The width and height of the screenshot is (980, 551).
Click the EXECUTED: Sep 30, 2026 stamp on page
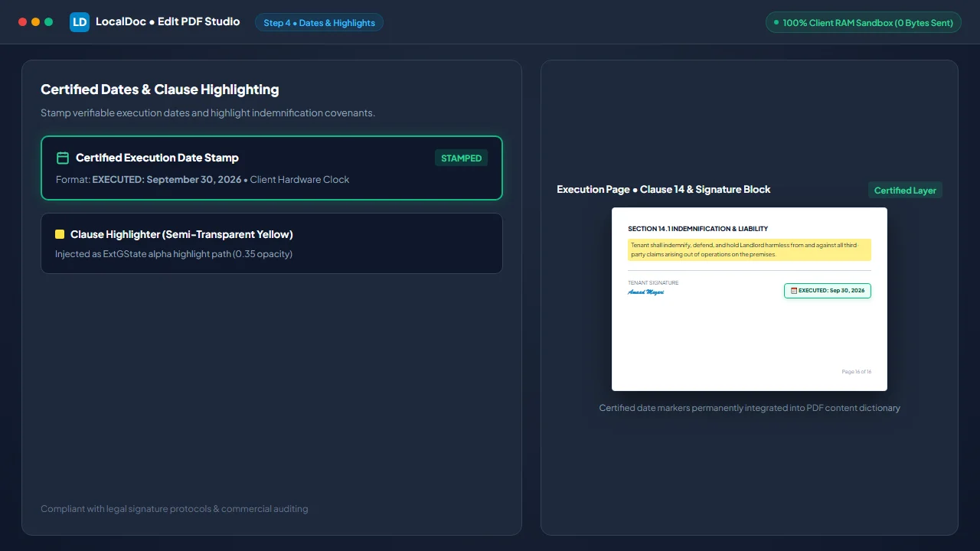click(x=828, y=291)
